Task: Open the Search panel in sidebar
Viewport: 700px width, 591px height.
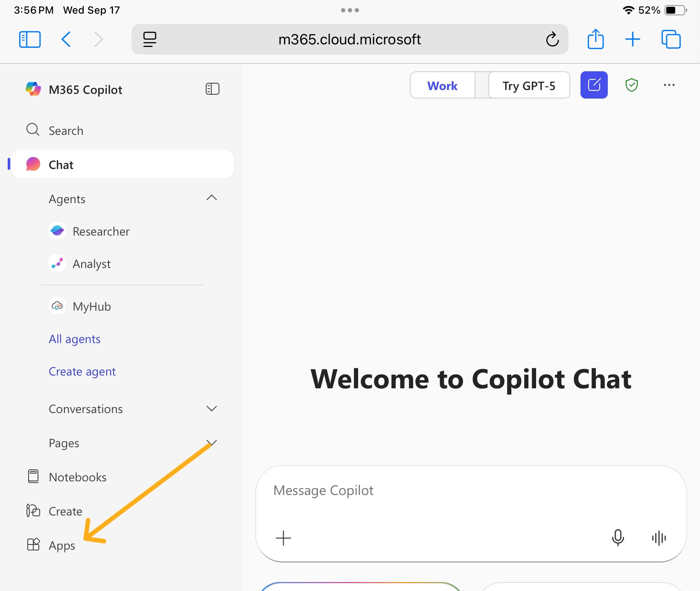Action: (x=65, y=130)
